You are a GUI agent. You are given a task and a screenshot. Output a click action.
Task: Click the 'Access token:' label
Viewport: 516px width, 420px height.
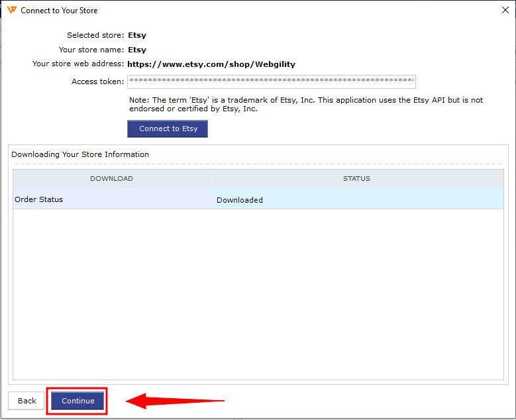tap(97, 81)
